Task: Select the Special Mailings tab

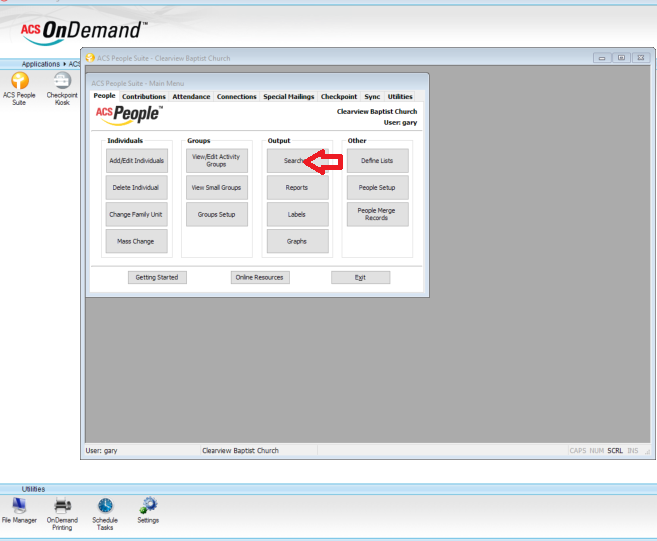Action: [288, 96]
